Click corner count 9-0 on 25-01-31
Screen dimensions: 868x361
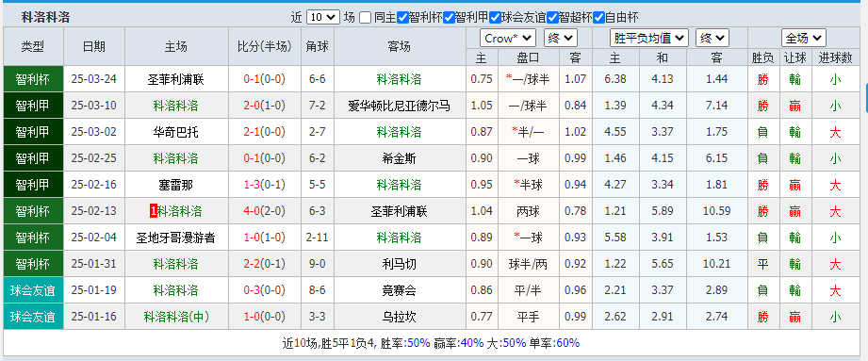click(318, 265)
